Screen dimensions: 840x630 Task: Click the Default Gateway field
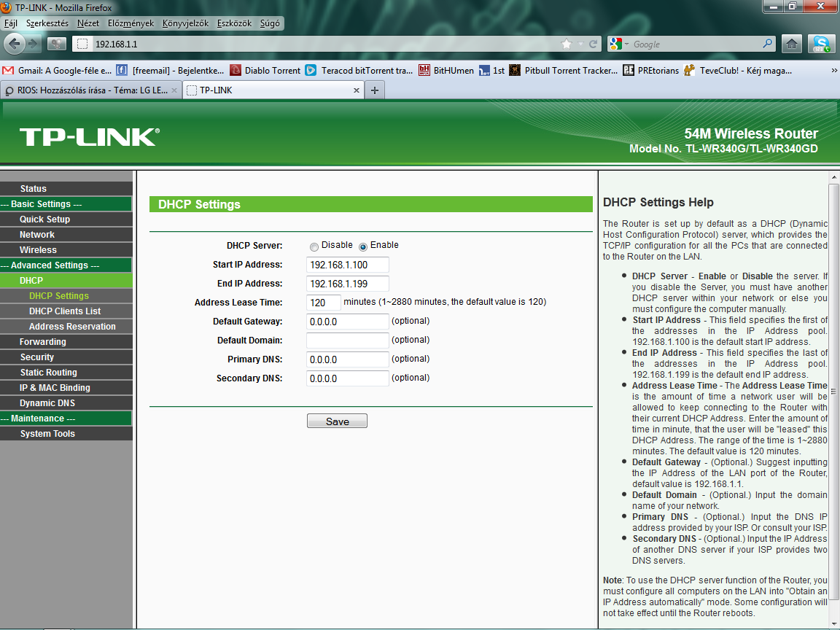tap(348, 322)
